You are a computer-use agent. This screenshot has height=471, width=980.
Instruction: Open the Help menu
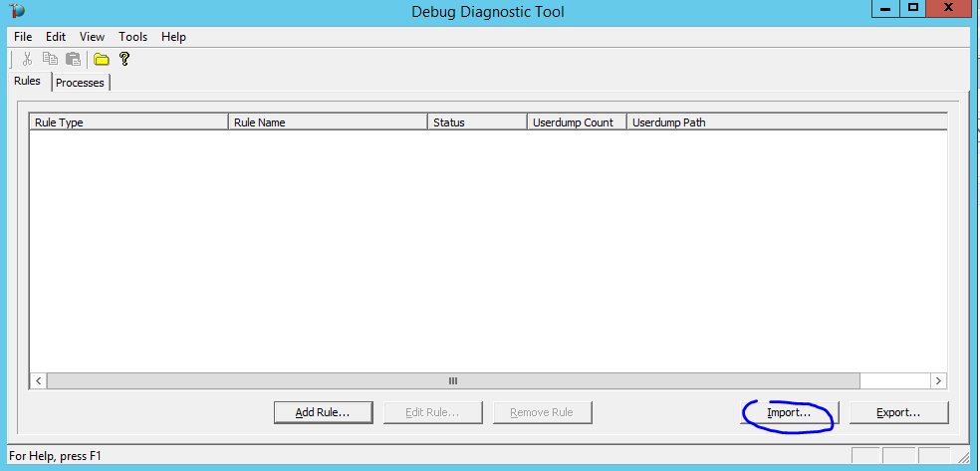pos(173,37)
